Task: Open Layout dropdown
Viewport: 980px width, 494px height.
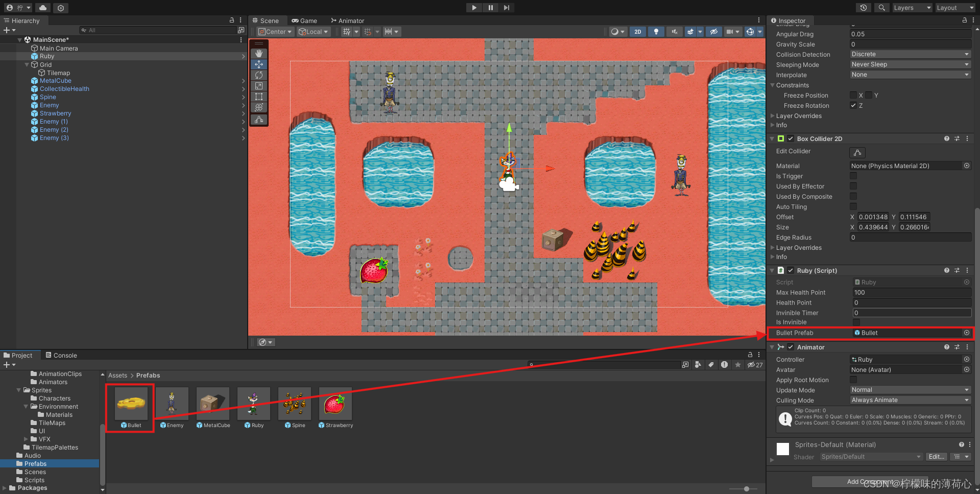Action: click(x=955, y=8)
